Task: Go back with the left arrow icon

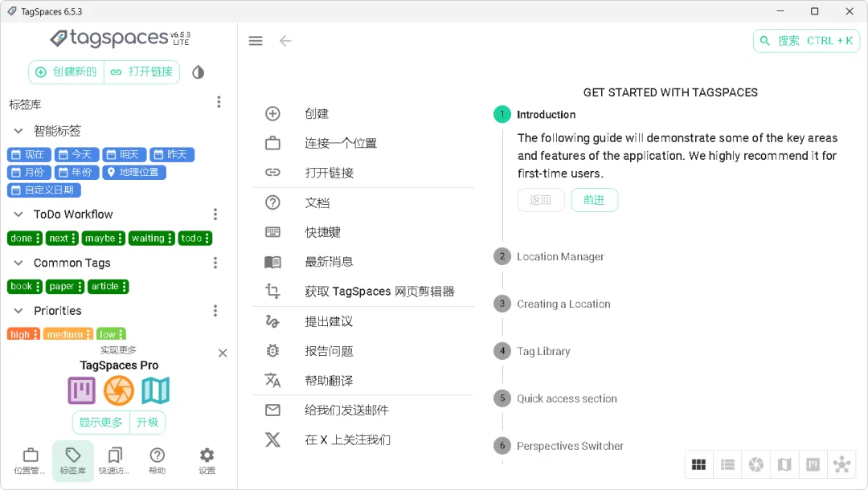Action: click(285, 41)
